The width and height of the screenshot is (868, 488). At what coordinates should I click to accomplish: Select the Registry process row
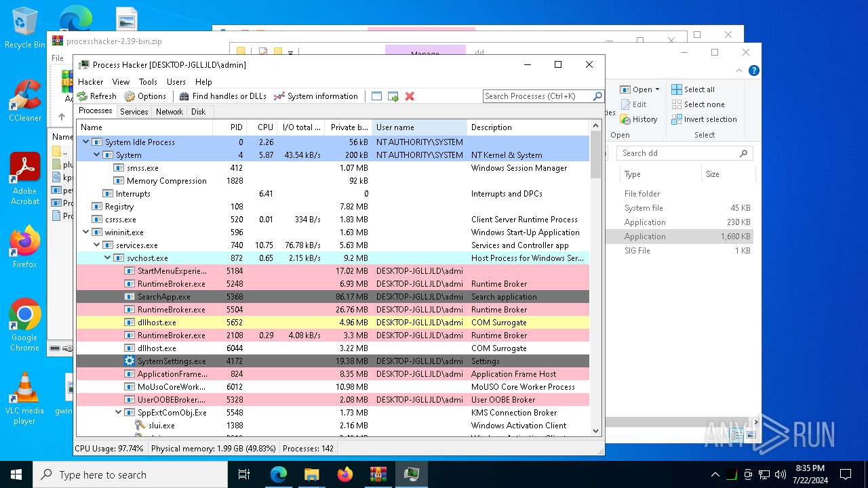[x=333, y=207]
